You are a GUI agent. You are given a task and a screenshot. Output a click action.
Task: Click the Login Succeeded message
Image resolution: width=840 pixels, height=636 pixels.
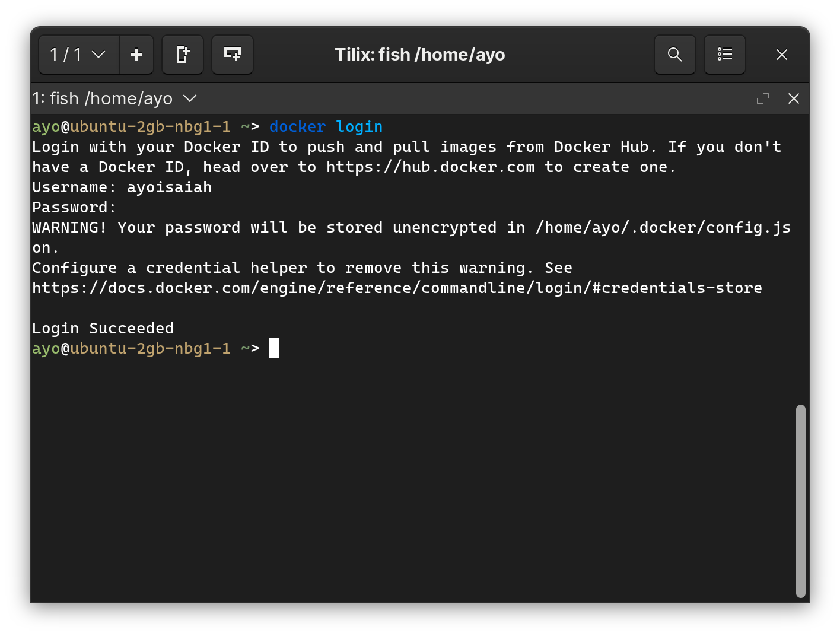pyautogui.click(x=103, y=327)
